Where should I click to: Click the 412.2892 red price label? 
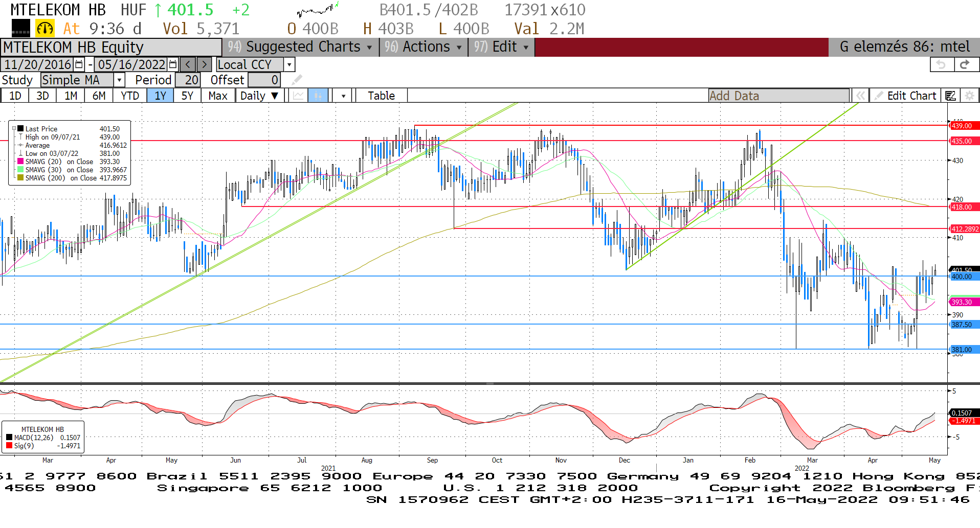tap(964, 229)
